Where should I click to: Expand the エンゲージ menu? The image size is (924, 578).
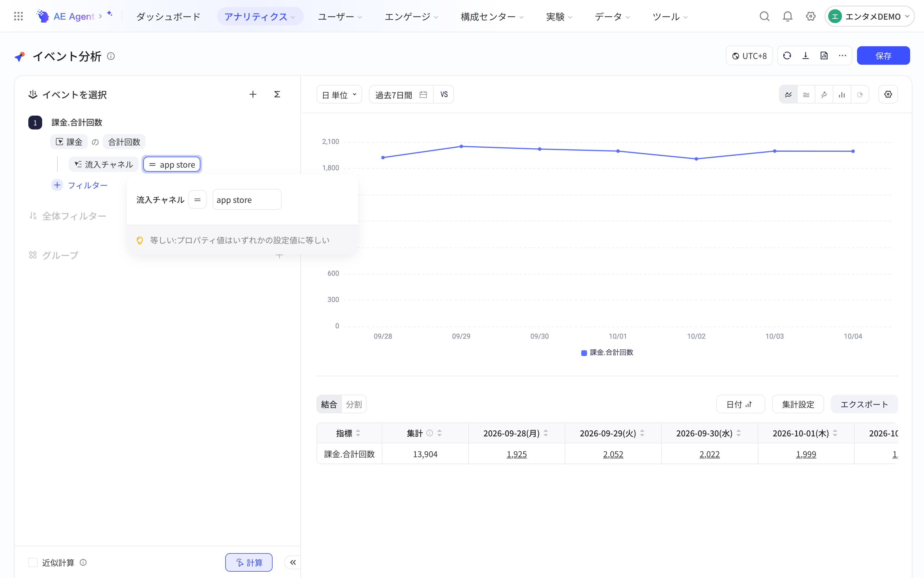411,17
